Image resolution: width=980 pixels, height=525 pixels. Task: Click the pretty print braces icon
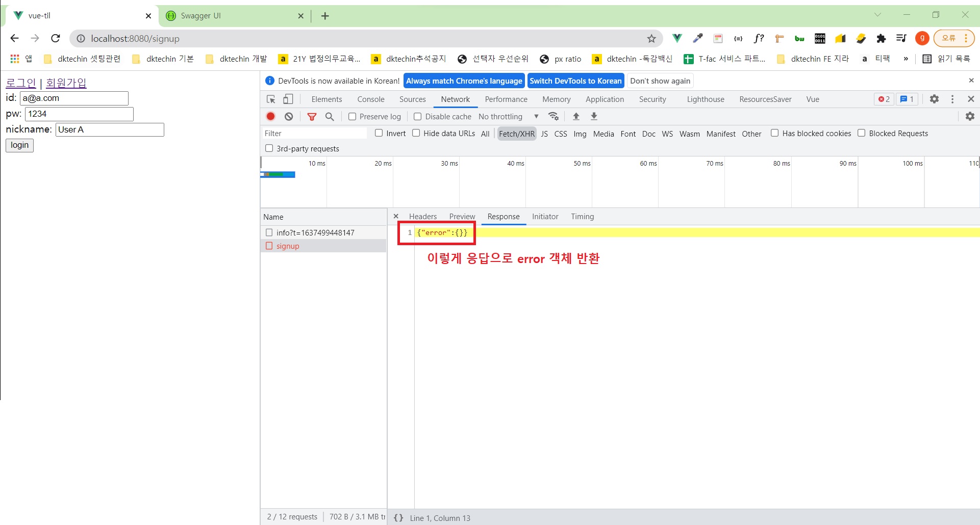(x=398, y=518)
